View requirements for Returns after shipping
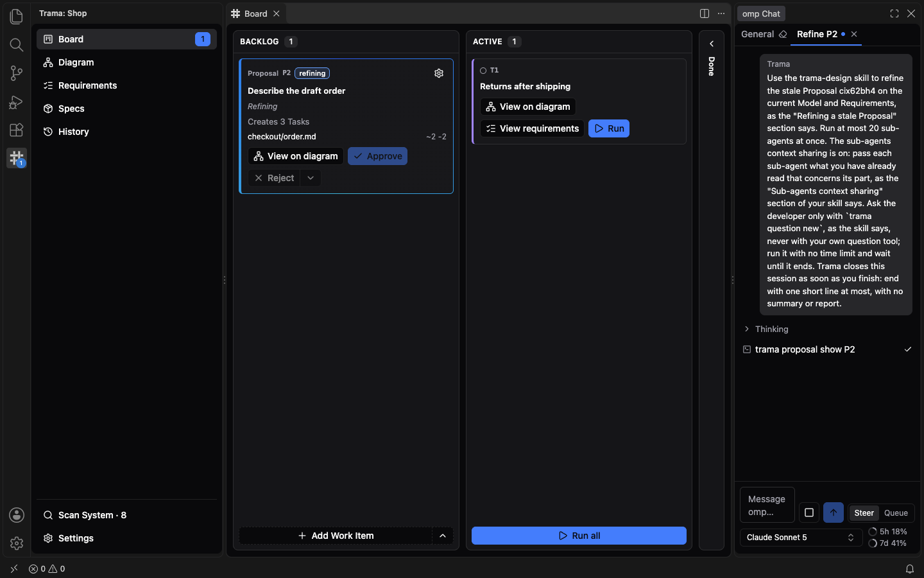924x578 pixels. [532, 128]
